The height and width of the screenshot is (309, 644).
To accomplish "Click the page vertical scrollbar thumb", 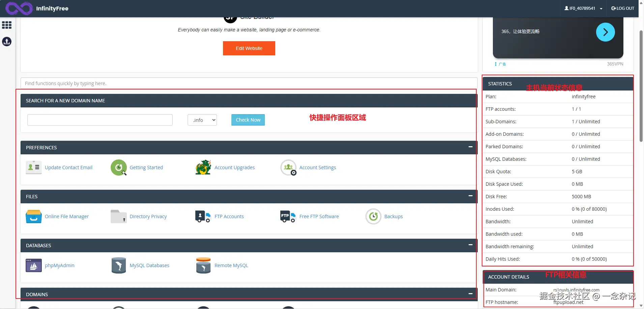I will (x=641, y=86).
